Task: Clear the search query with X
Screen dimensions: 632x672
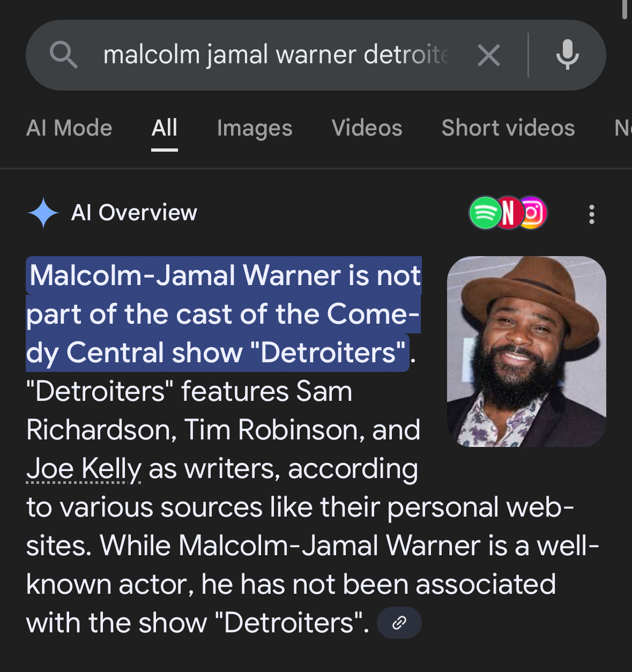Action: (x=488, y=55)
